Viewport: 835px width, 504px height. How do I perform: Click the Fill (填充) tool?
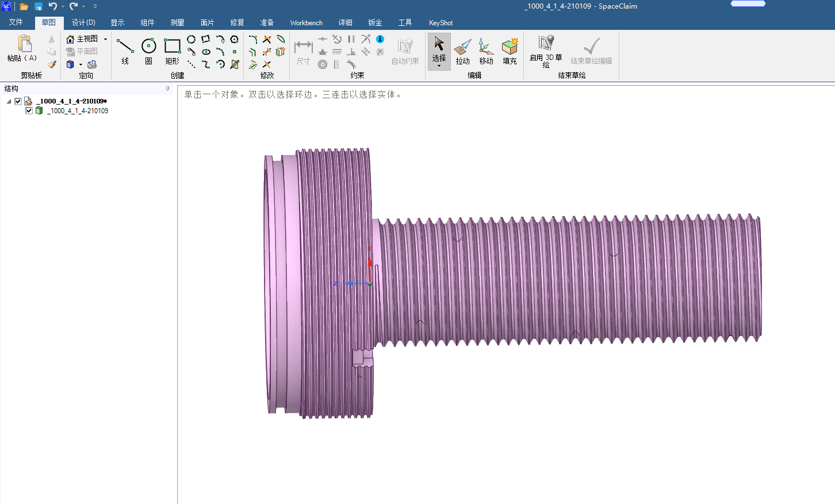click(510, 51)
